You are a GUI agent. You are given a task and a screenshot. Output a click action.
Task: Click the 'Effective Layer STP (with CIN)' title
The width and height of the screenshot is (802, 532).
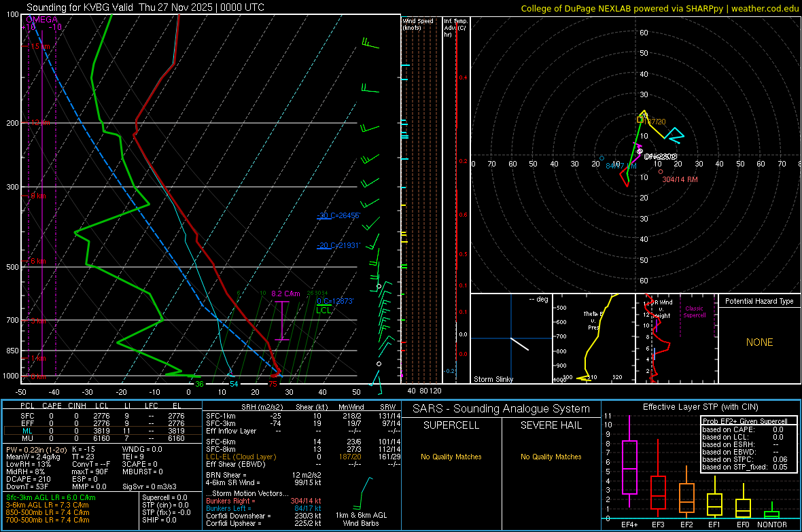pos(701,407)
